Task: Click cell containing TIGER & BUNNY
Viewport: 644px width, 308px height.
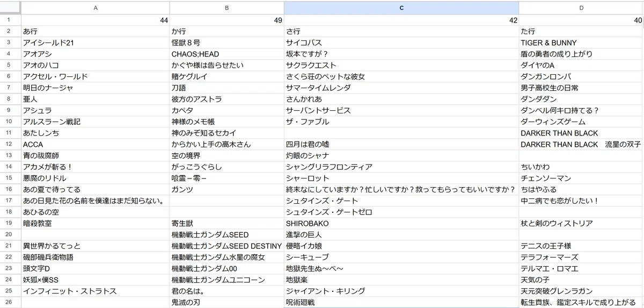Action: click(581, 43)
